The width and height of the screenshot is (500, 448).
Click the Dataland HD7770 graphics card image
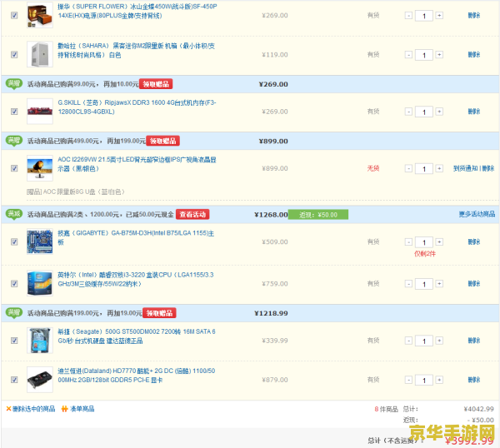pyautogui.click(x=39, y=380)
